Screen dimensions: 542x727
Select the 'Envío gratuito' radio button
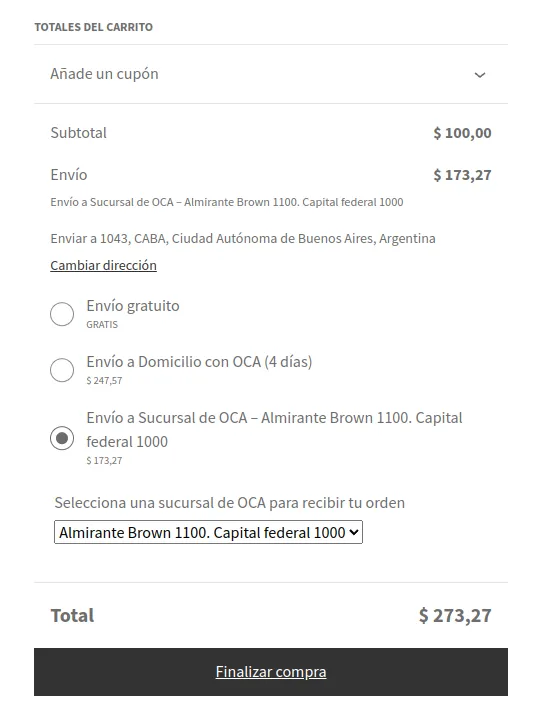[x=62, y=314]
